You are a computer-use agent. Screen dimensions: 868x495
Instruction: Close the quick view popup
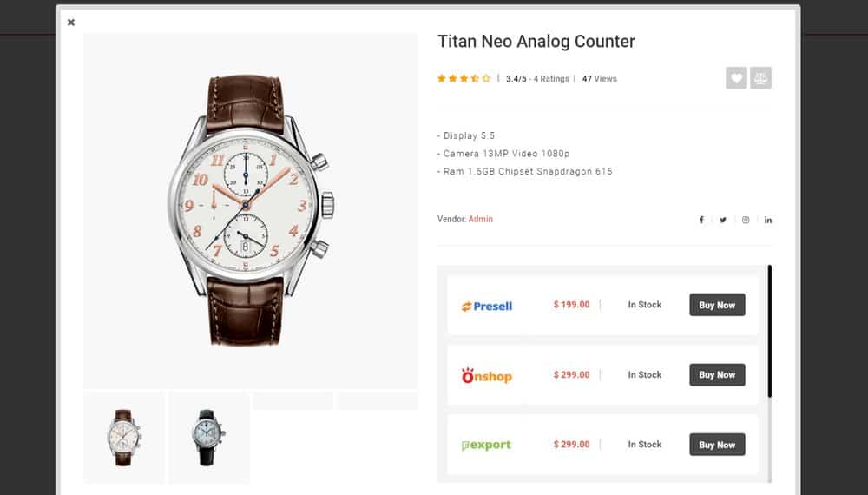coord(71,23)
